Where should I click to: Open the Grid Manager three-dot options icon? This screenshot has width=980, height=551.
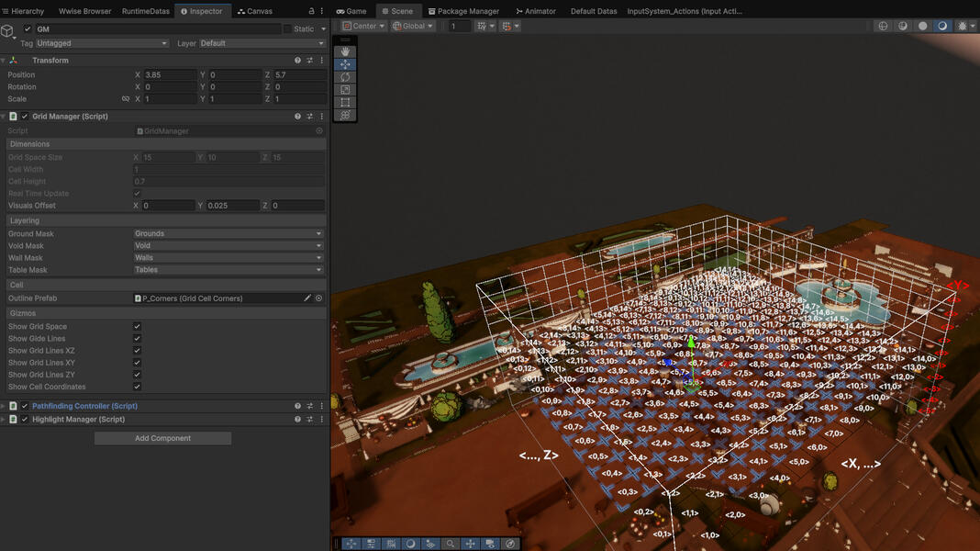(x=320, y=116)
